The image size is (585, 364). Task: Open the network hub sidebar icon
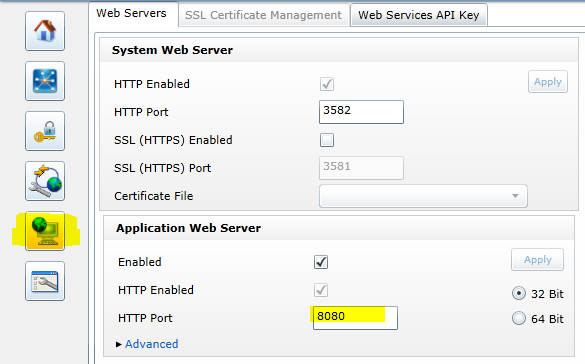click(45, 81)
